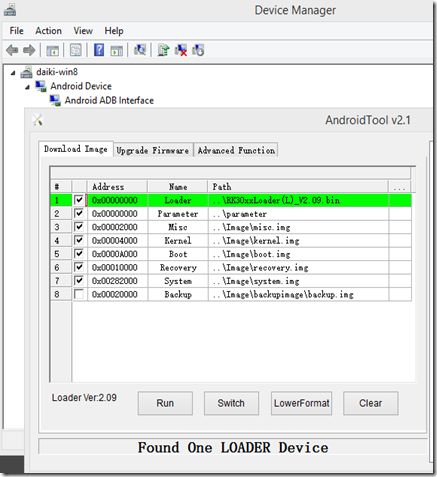The height and width of the screenshot is (477, 437).
Task: Click the Switch button
Action: [231, 403]
